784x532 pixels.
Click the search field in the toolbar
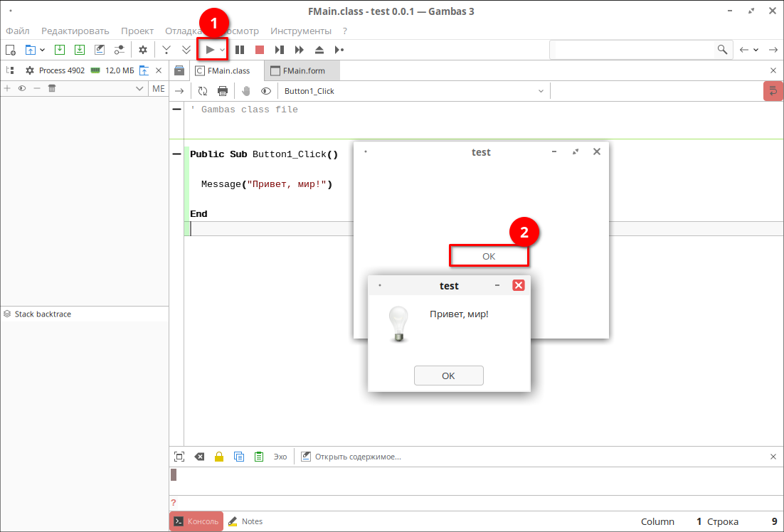(x=632, y=50)
